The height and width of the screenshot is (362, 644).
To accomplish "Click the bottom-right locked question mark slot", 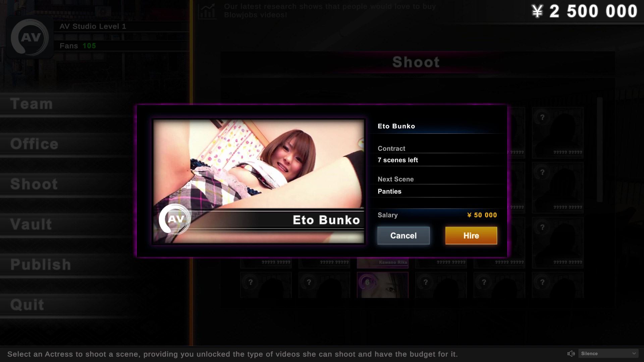I will pyautogui.click(x=557, y=285).
